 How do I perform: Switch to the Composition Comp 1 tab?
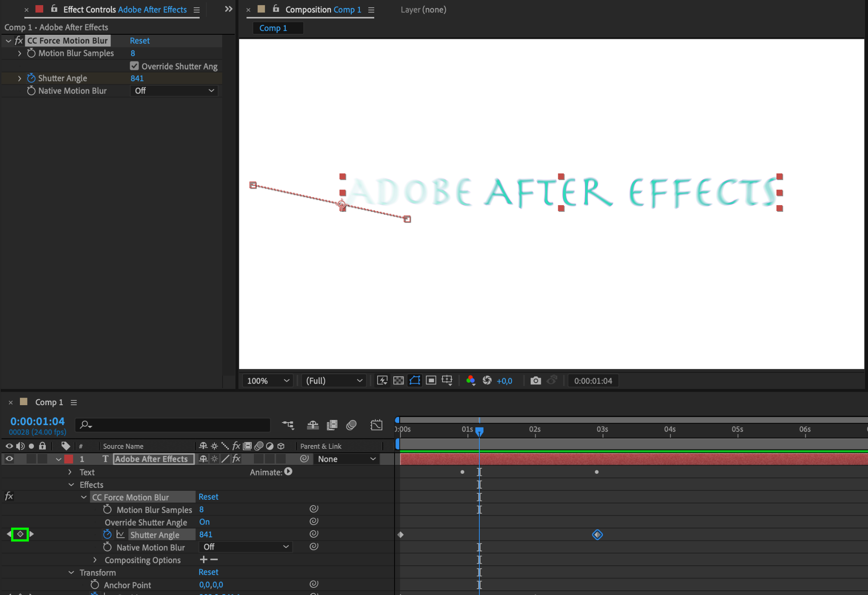click(x=323, y=9)
